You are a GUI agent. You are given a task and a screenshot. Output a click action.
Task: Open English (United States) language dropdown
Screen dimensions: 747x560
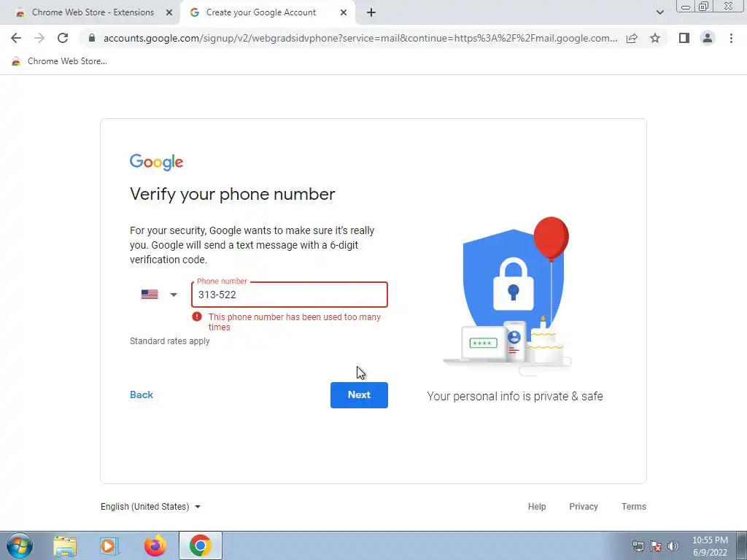pos(150,506)
